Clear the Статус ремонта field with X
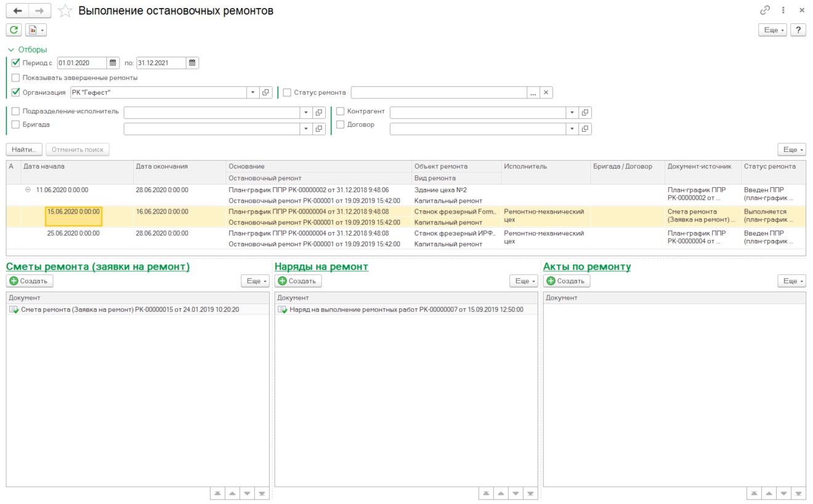 point(546,92)
